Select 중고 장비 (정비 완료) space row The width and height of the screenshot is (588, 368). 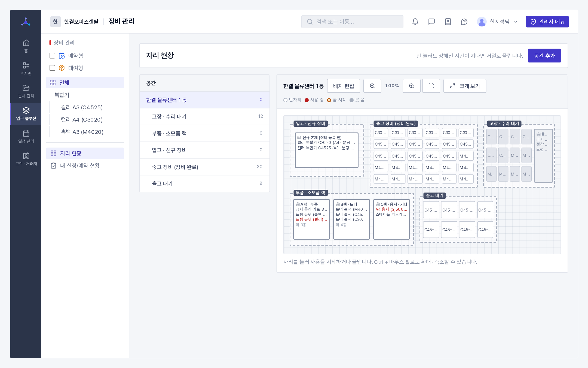pos(204,167)
